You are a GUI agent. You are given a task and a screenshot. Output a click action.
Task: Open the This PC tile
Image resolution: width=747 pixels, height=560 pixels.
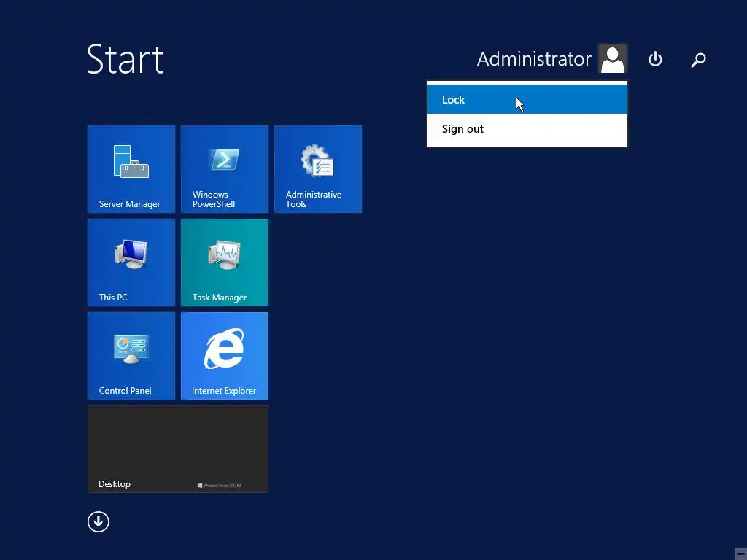131,262
